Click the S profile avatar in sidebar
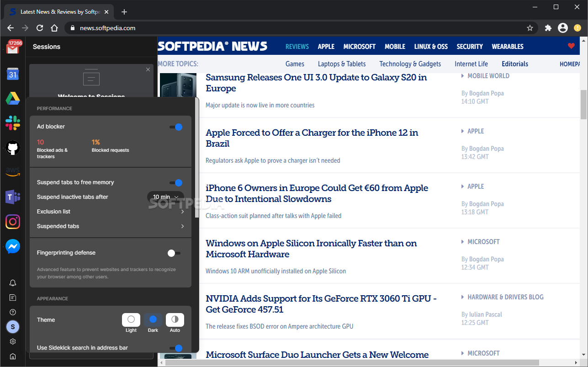The height and width of the screenshot is (367, 588). [13, 327]
